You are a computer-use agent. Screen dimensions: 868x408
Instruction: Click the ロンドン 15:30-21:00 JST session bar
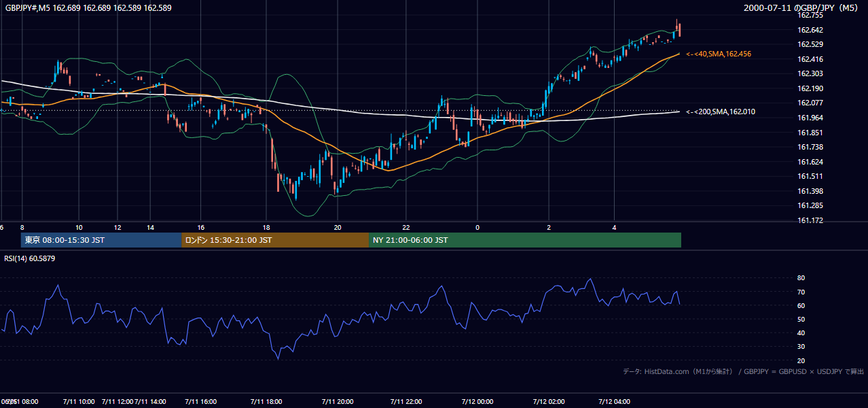pos(275,240)
